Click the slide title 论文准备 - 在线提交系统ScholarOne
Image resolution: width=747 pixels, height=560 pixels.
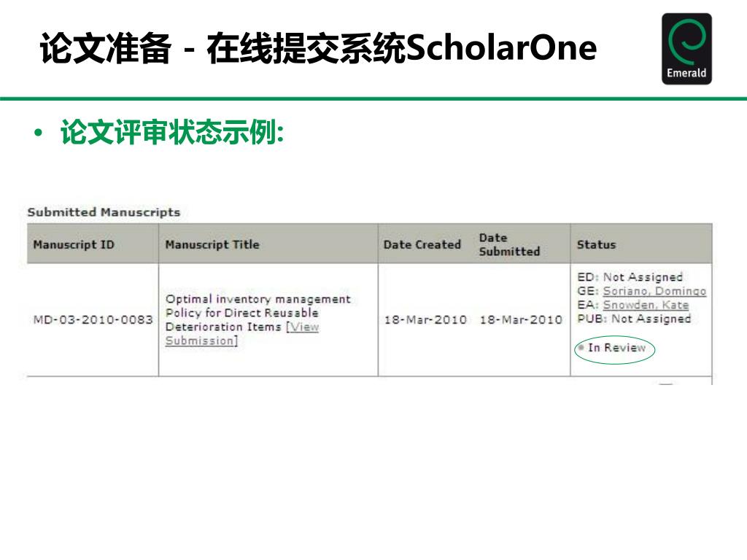(318, 48)
